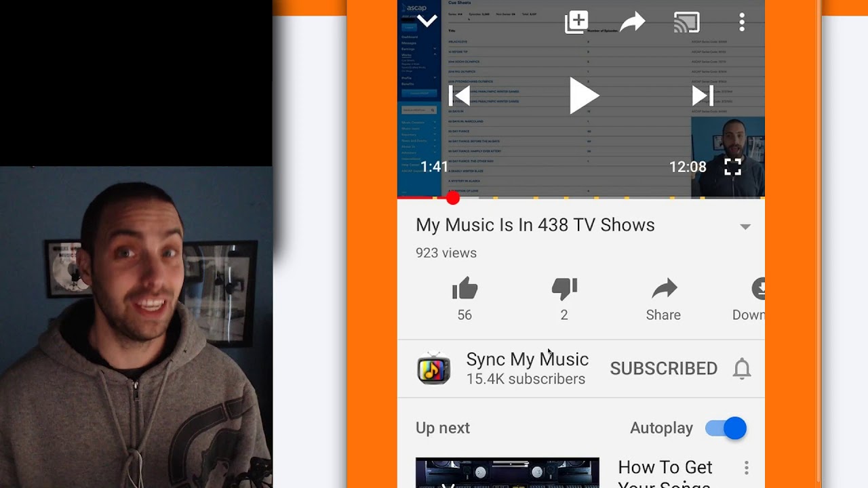Add video to playlist icon
The height and width of the screenshot is (488, 868).
coord(576,22)
